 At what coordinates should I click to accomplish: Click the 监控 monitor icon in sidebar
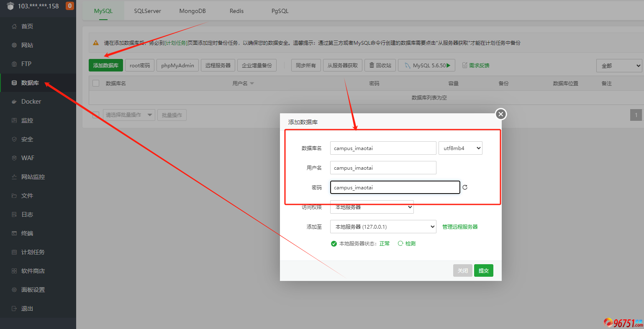point(14,120)
